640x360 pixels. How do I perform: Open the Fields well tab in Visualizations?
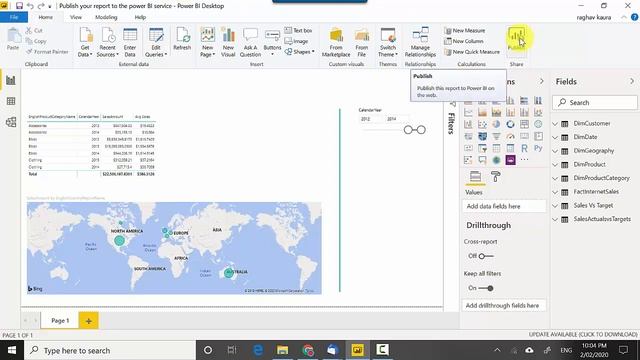pyautogui.click(x=475, y=177)
